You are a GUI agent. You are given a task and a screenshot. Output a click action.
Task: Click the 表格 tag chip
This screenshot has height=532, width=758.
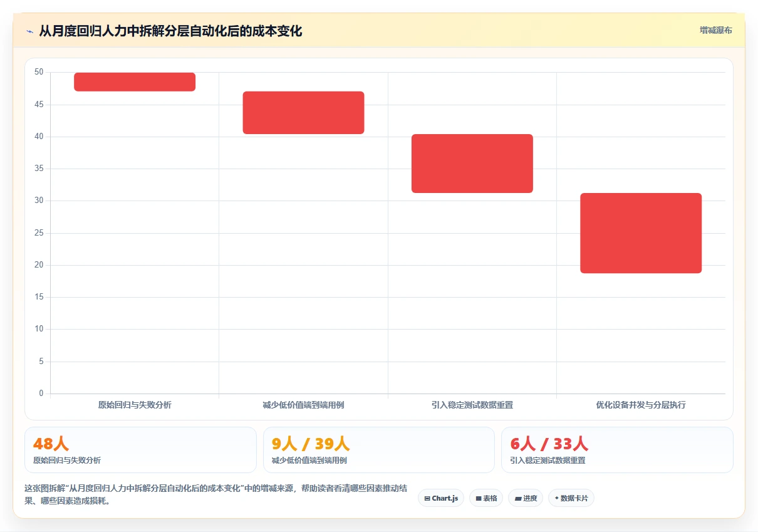(486, 498)
